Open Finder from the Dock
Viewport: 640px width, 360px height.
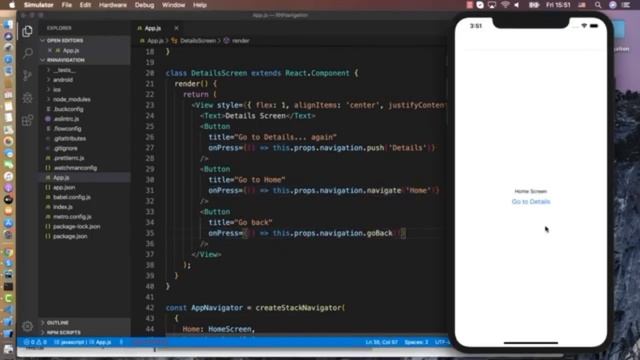point(8,24)
